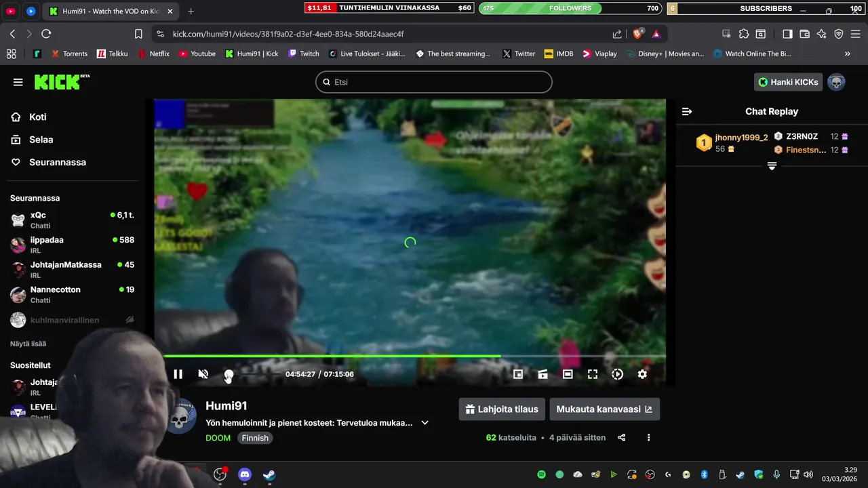Screen dimensions: 868x488
Task: Open video player settings gear
Action: click(x=642, y=374)
